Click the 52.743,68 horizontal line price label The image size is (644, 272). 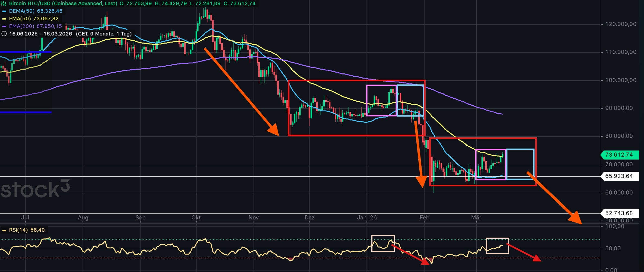tap(620, 213)
